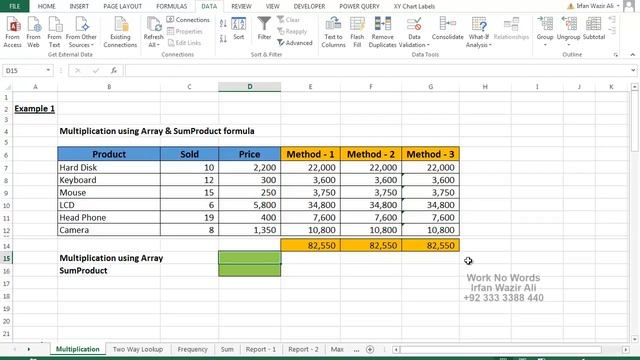Open the Sort dialog

point(239,29)
